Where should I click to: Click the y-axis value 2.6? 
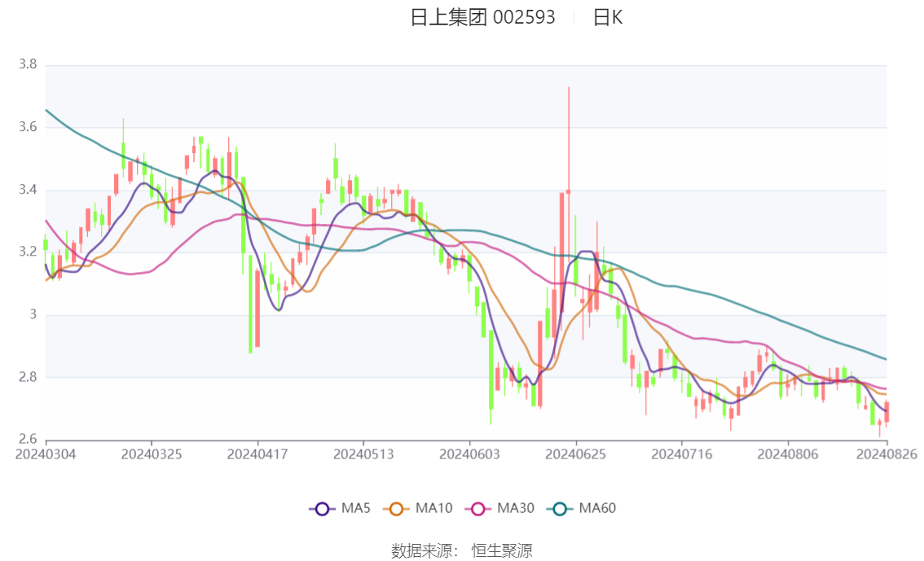[28, 439]
